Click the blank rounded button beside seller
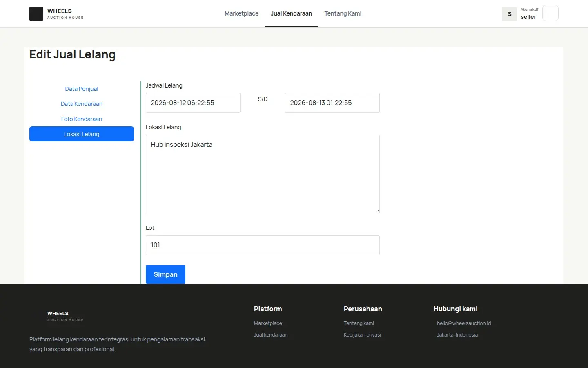Image resolution: width=588 pixels, height=368 pixels. [x=550, y=13]
